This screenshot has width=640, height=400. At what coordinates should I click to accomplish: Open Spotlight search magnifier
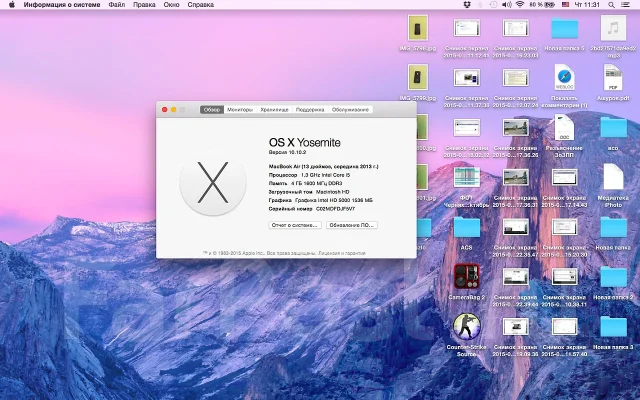click(x=611, y=5)
